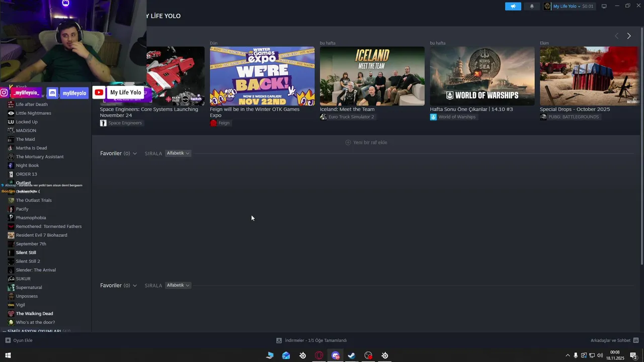Click the SUKUR game icon

coord(11,279)
